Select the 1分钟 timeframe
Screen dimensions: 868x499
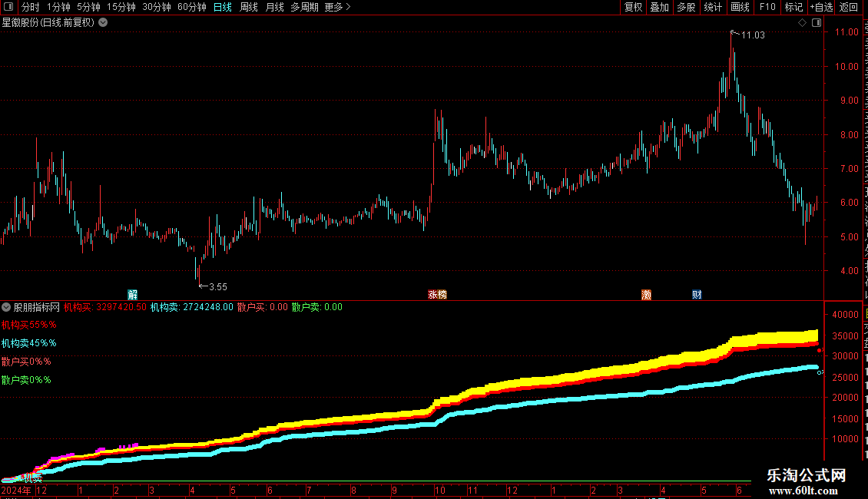pos(58,7)
